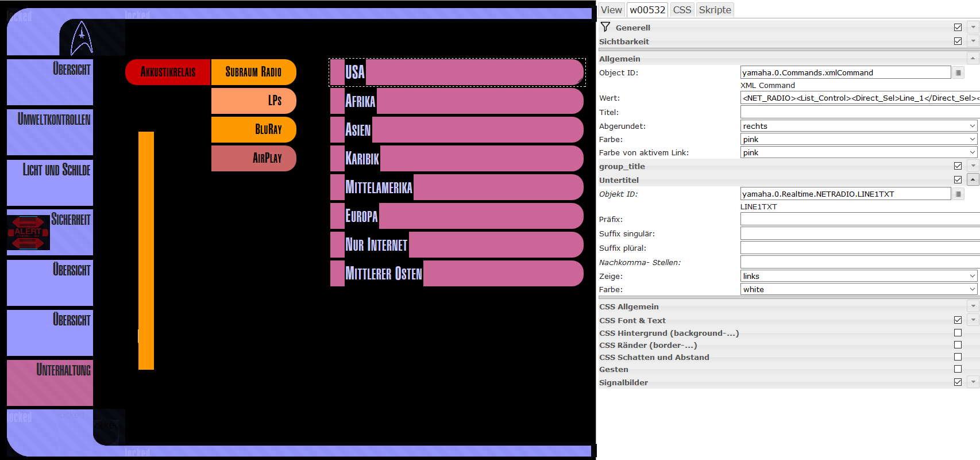Toggle Signalbilder checkbox
Screen dimensions: 980x460
[x=958, y=382]
